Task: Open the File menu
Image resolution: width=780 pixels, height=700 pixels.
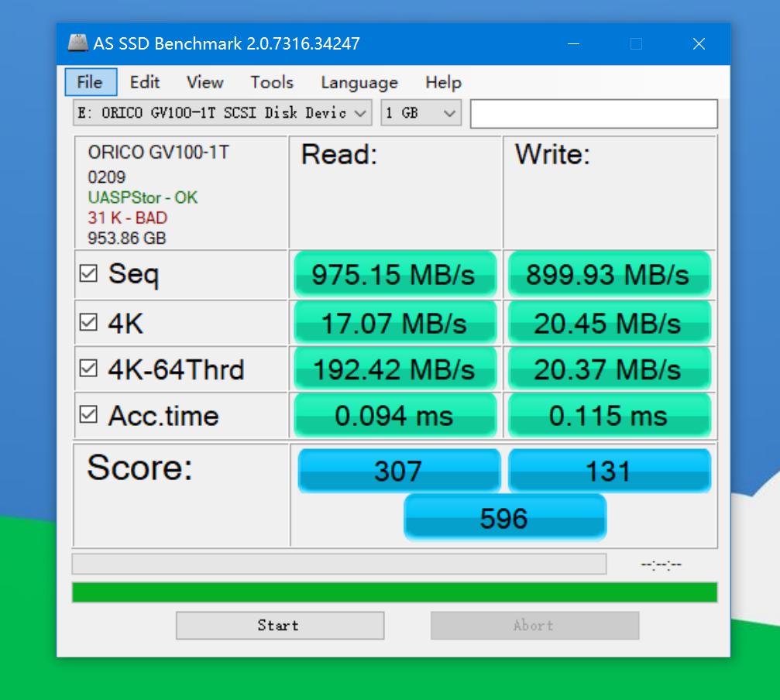Action: pyautogui.click(x=90, y=82)
